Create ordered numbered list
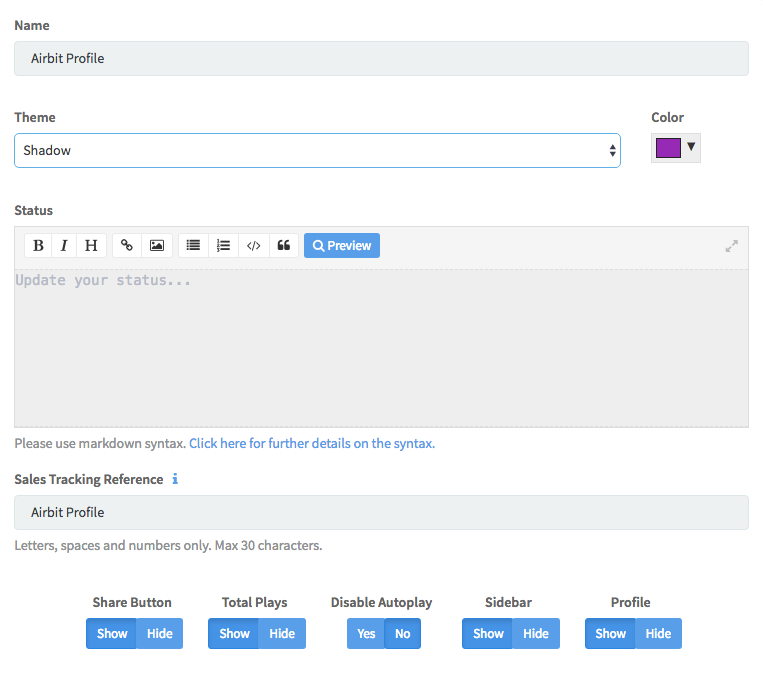 point(223,245)
